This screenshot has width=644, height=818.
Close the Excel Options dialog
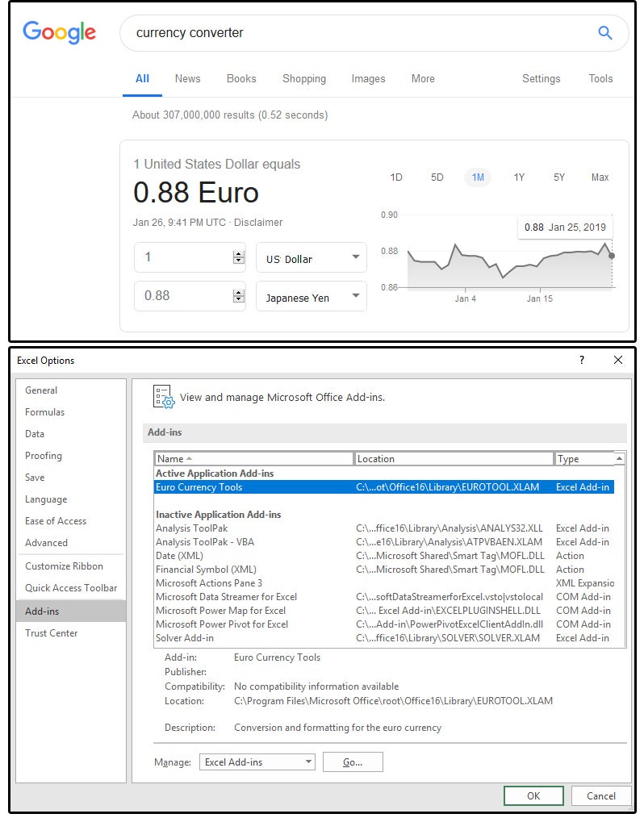tap(618, 360)
